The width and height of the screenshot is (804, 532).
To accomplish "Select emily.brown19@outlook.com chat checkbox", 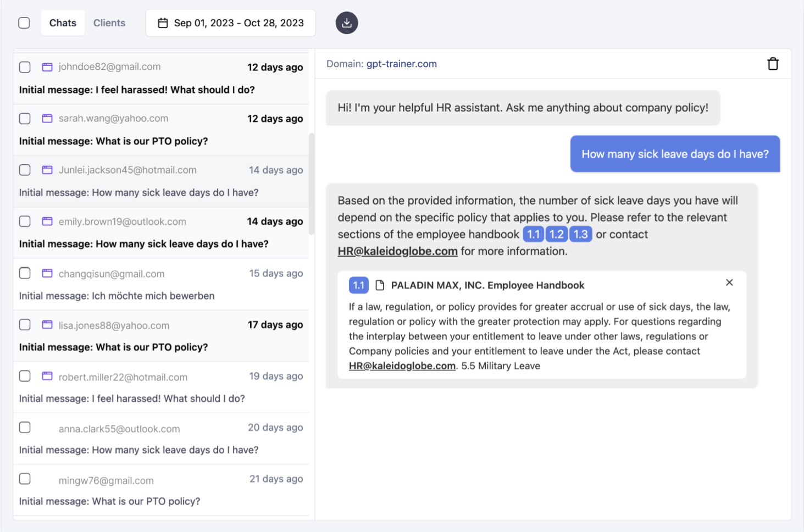I will click(25, 221).
